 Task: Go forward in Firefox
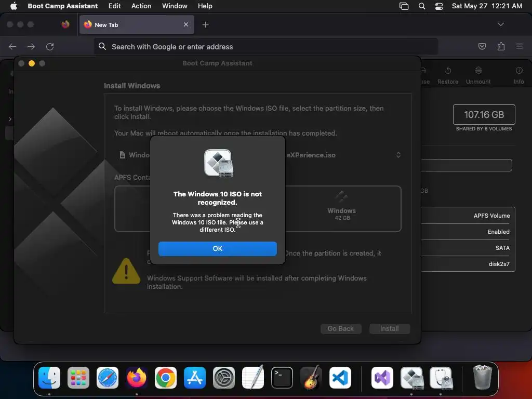[31, 46]
